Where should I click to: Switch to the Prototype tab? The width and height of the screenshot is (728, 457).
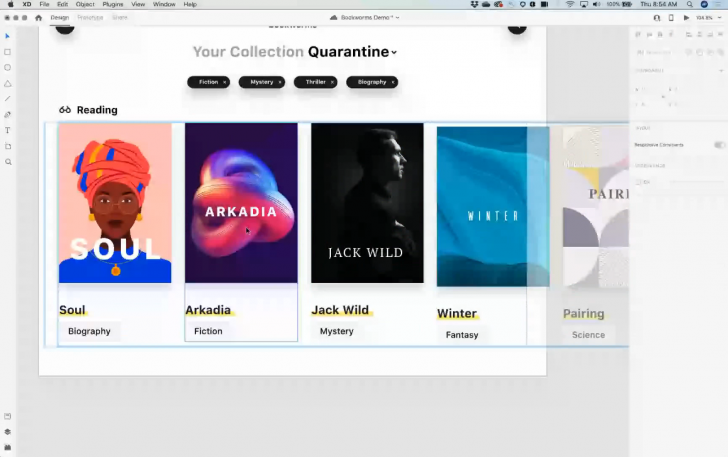pos(90,18)
